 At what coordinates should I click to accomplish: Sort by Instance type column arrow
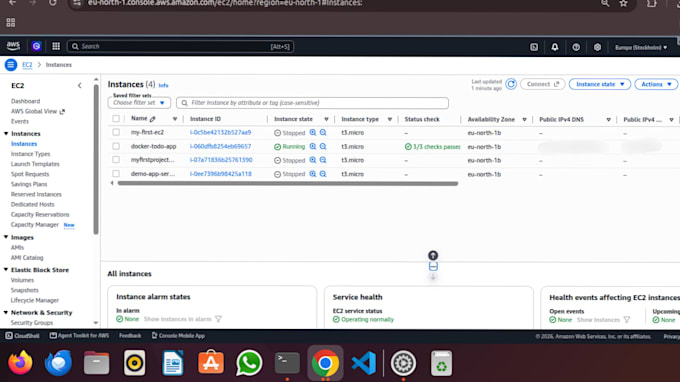point(389,119)
